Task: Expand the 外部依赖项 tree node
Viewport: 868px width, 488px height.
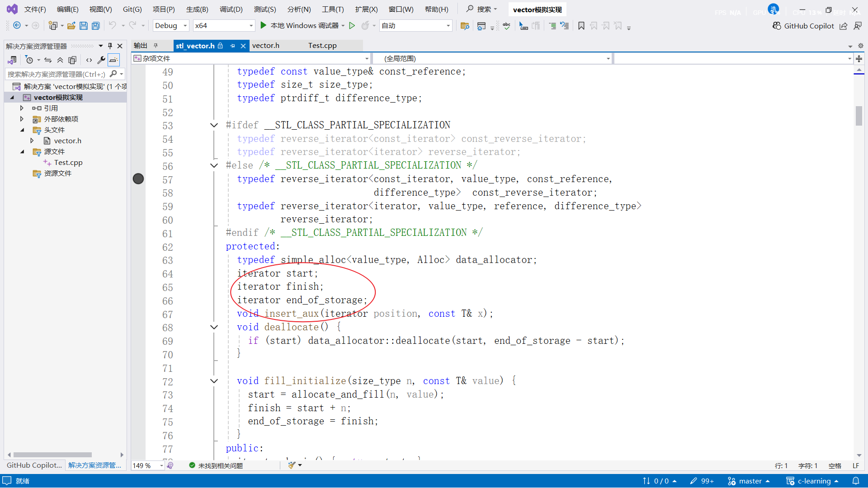Action: click(x=22, y=119)
